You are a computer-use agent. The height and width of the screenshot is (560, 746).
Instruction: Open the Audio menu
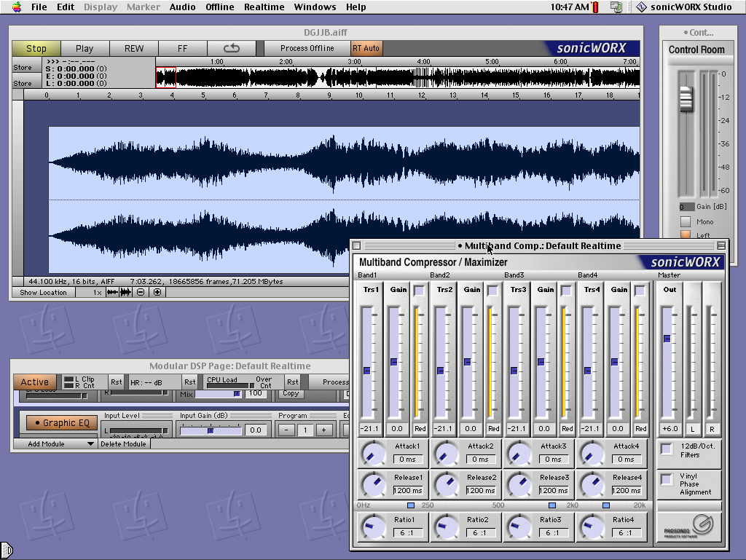(x=182, y=7)
